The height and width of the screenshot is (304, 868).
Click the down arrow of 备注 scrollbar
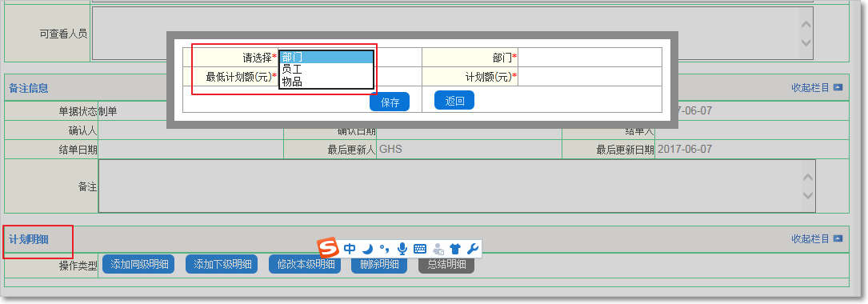(808, 195)
